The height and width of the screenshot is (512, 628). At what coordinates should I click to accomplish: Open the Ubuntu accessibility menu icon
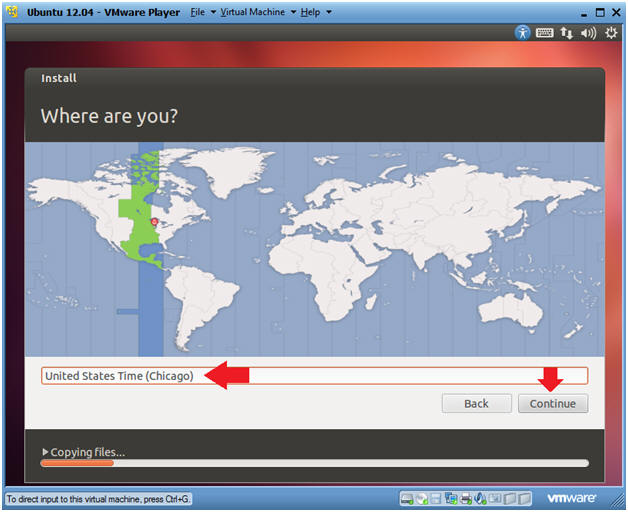click(522, 33)
